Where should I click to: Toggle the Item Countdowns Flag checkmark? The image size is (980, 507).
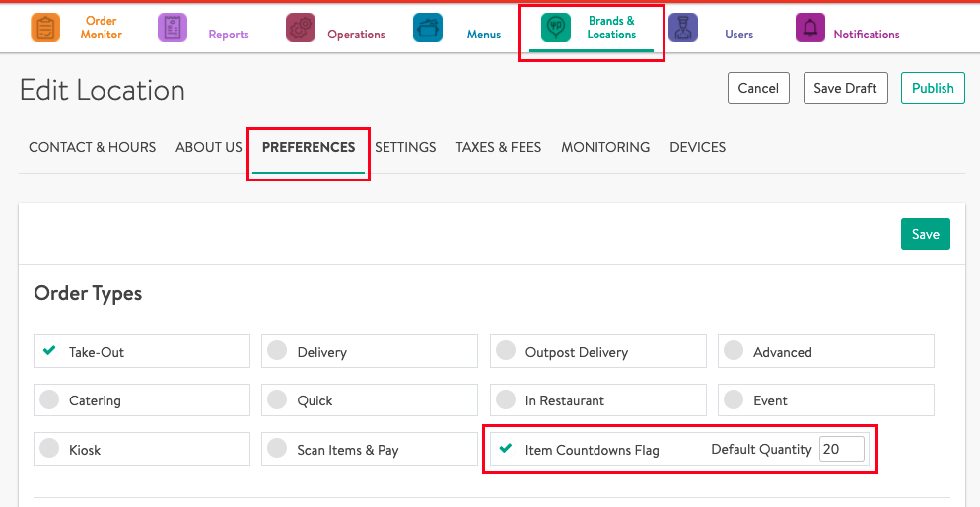[506, 449]
